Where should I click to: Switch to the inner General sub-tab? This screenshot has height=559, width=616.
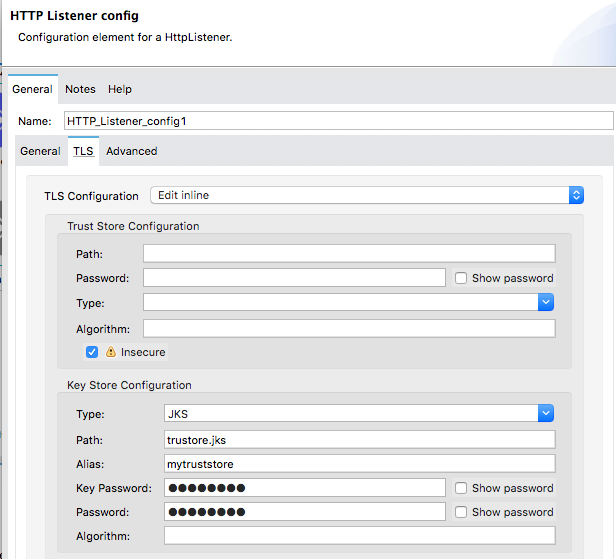pyautogui.click(x=40, y=151)
